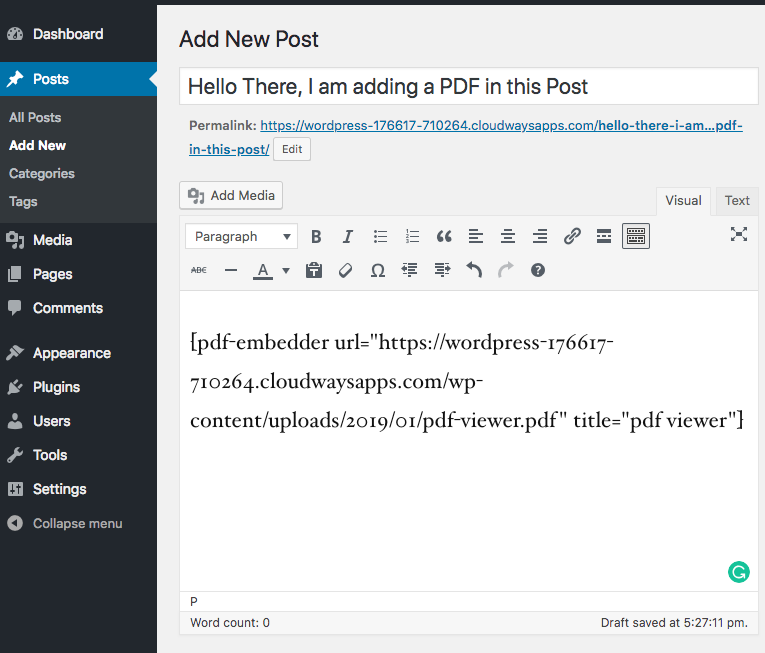Switch to the Text editor tab
Viewport: 765px width, 653px height.
click(x=737, y=201)
